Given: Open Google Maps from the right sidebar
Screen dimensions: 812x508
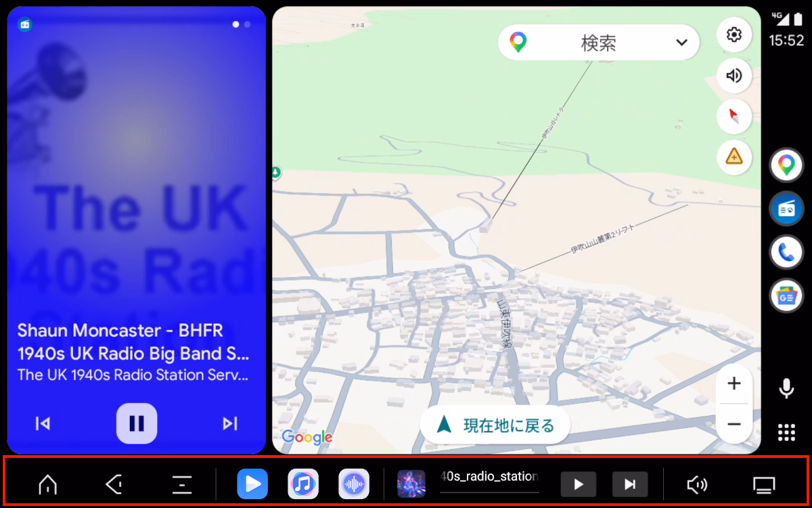Looking at the screenshot, I should click(786, 165).
